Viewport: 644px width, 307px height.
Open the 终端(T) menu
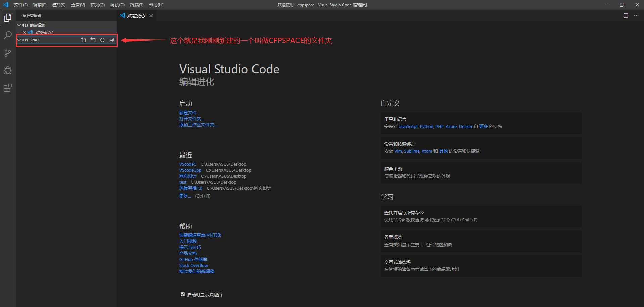[136, 5]
